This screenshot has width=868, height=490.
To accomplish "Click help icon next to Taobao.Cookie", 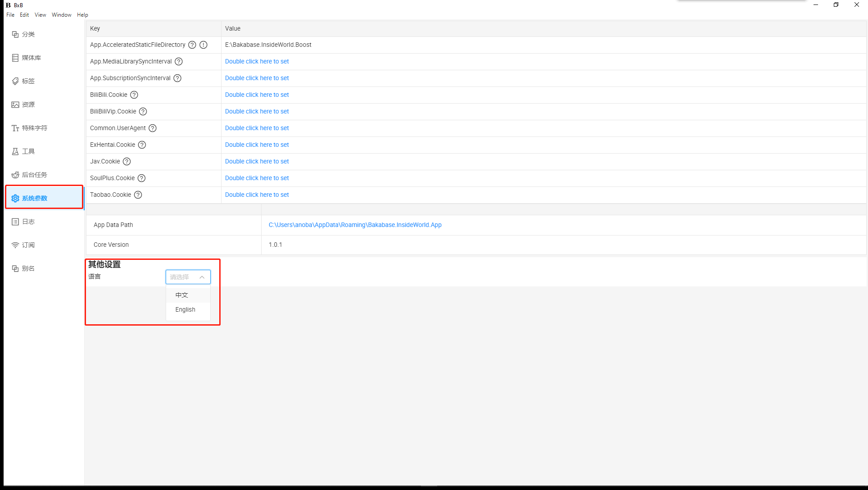I will coord(138,195).
